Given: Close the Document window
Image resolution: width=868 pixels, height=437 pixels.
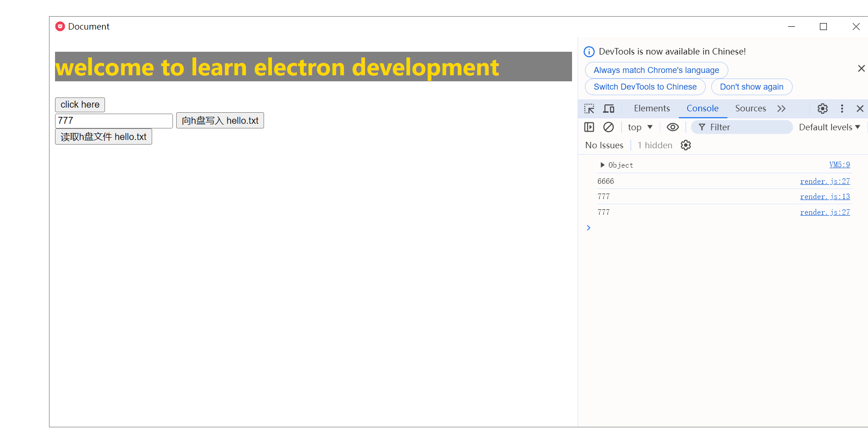Looking at the screenshot, I should 856,27.
